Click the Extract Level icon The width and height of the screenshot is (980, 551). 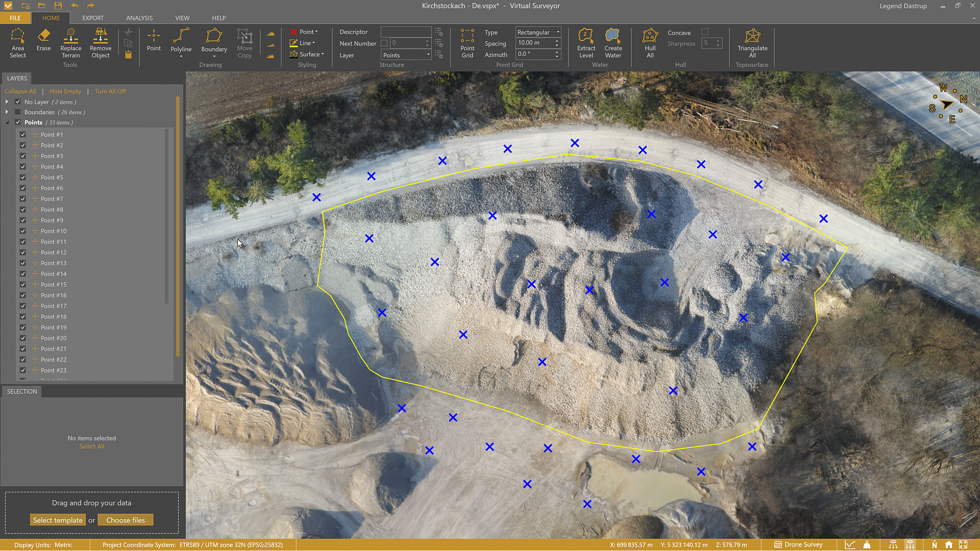pos(586,42)
